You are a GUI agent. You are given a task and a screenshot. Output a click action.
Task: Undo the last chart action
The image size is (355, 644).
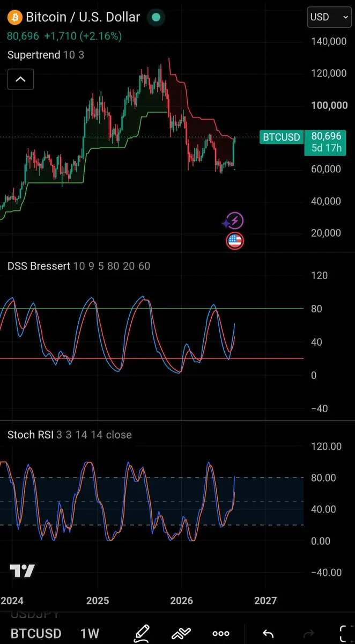(x=268, y=634)
